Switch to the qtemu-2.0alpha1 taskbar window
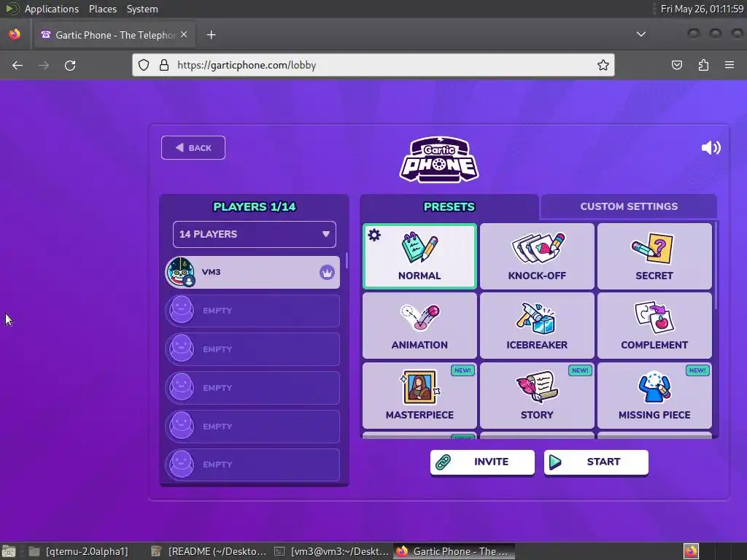The image size is (747, 560). [x=79, y=551]
